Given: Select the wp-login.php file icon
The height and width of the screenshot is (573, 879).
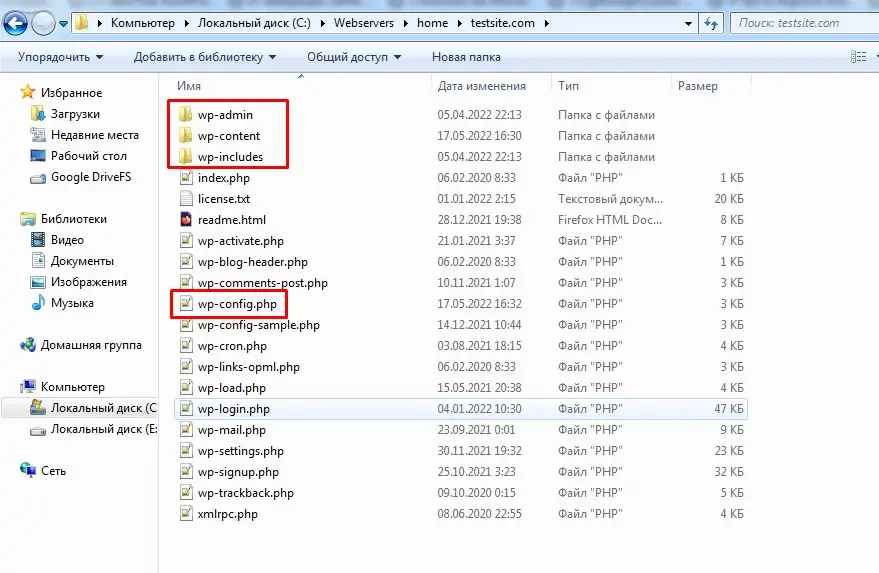Looking at the screenshot, I should coord(186,409).
